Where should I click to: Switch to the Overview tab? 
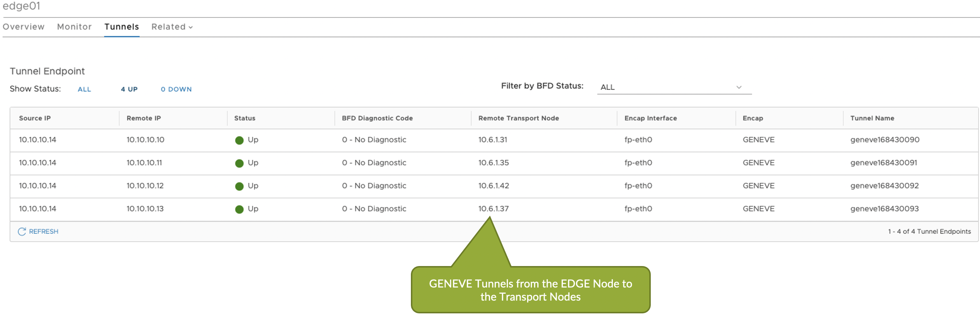pyautogui.click(x=24, y=27)
